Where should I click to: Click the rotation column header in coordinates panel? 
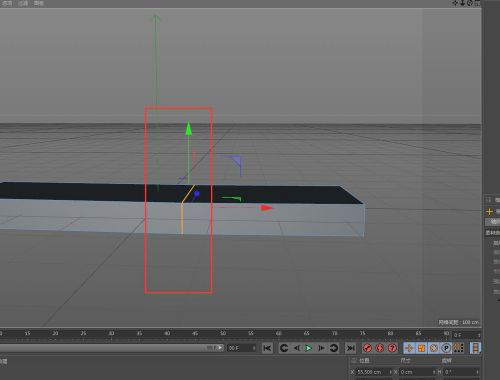click(x=447, y=360)
